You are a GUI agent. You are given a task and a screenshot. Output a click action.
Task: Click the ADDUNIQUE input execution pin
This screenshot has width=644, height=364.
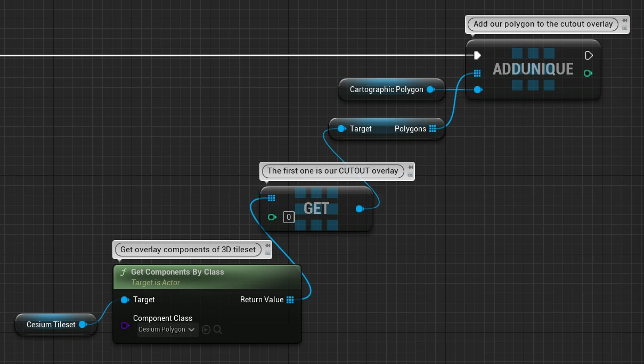(477, 55)
